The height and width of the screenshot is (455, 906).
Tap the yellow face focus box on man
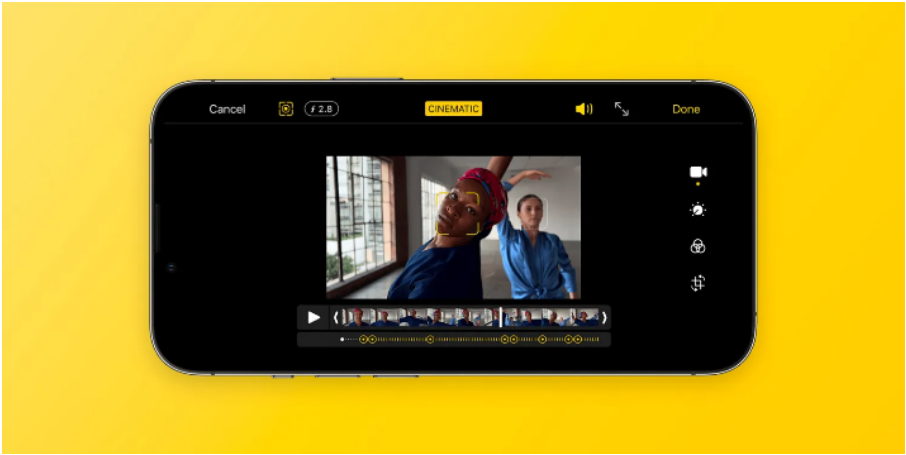click(x=457, y=212)
